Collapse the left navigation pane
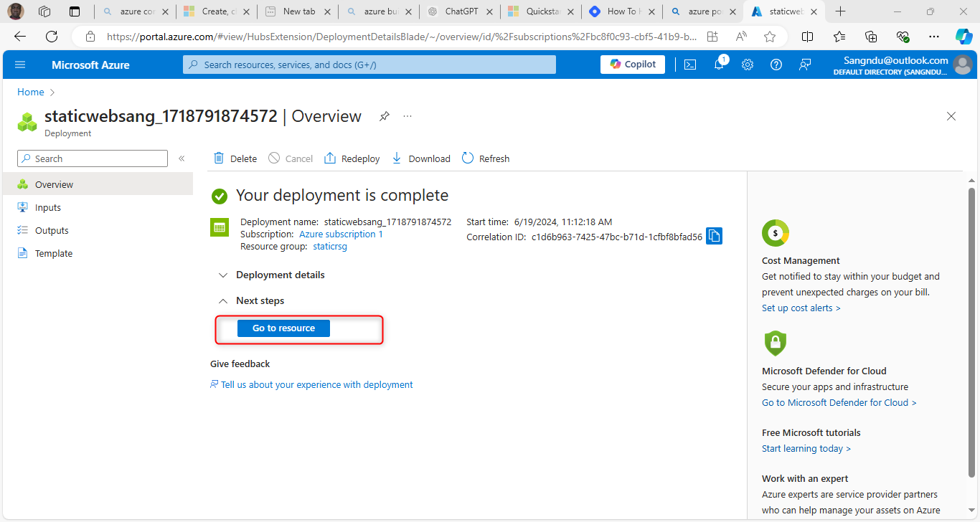 coord(182,158)
